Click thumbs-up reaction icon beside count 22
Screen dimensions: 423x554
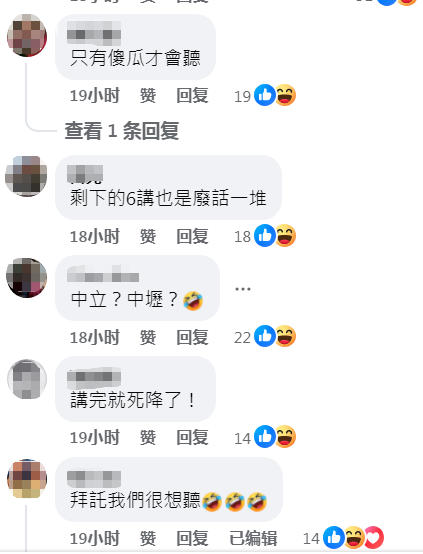pos(265,336)
